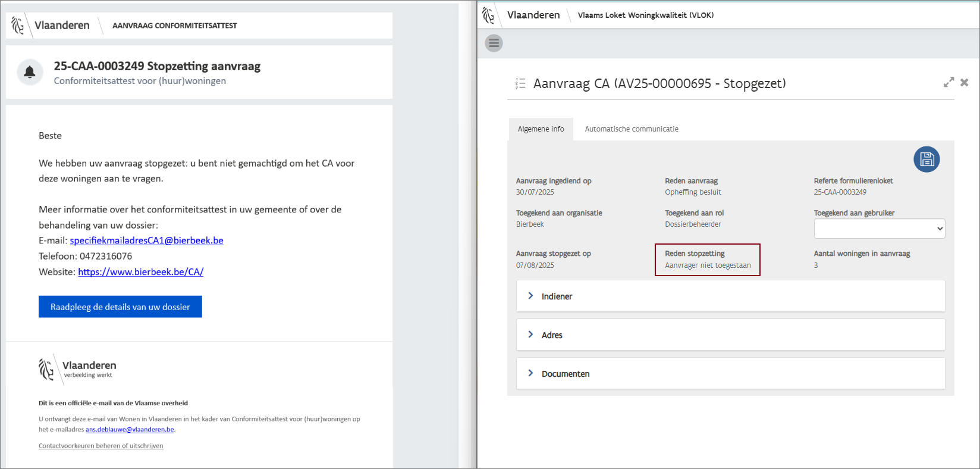The height and width of the screenshot is (469, 980).
Task: Click the Vlaanderen verbeelding werkt footer logo
Action: pyautogui.click(x=77, y=369)
